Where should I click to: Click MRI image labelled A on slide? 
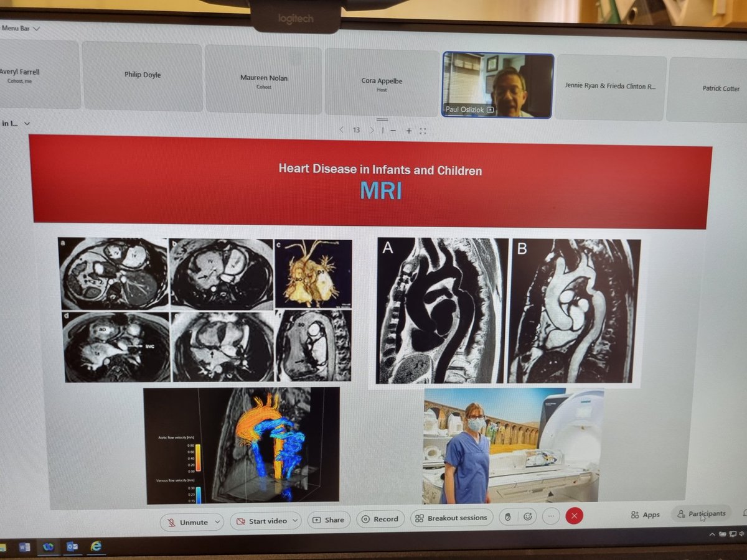coord(442,310)
